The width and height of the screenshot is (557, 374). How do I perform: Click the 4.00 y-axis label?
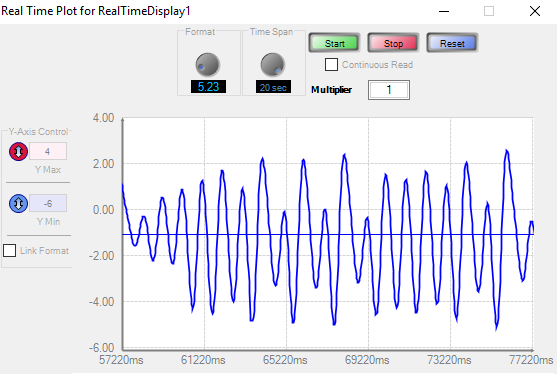103,118
